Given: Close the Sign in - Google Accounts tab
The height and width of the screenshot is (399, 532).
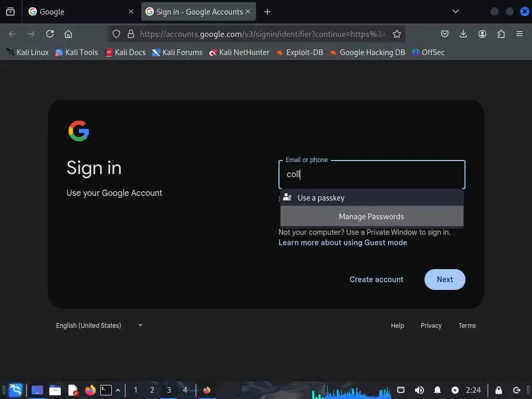Looking at the screenshot, I should tap(248, 11).
